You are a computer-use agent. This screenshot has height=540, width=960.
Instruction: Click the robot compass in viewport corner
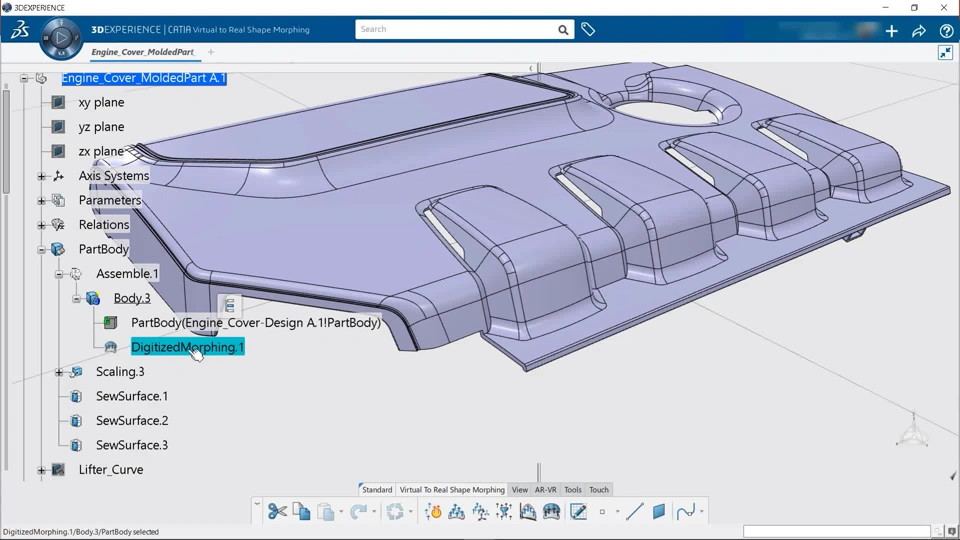tap(913, 430)
